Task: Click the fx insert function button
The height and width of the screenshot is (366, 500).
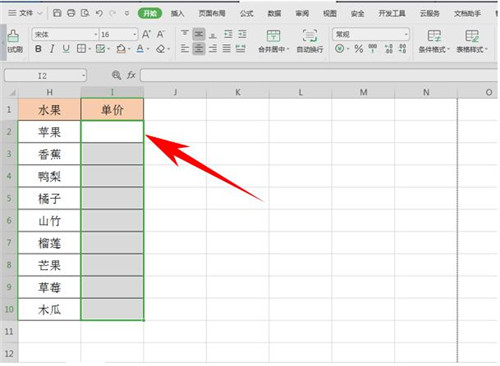Action: 131,75
